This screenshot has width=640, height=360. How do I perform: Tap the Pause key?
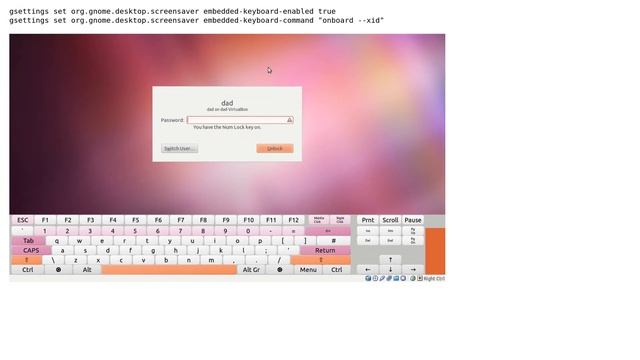(413, 220)
